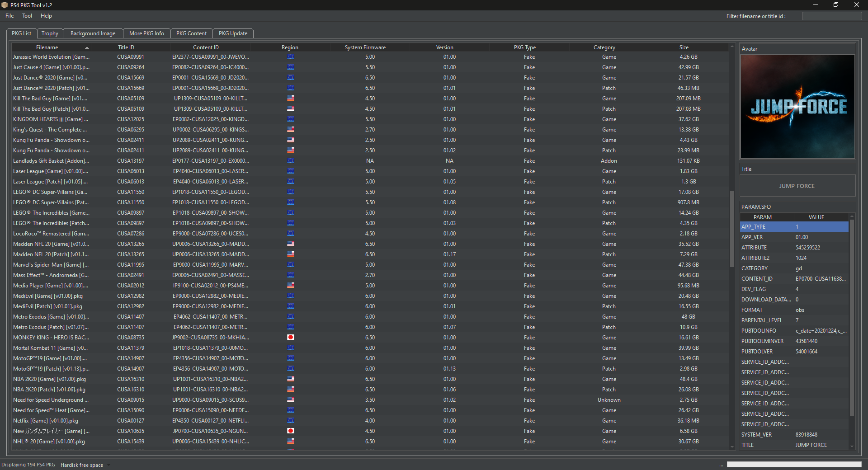Open the Hardisk free space dropdown
Viewport: 868px width, 470px height.
pyautogui.click(x=108, y=465)
